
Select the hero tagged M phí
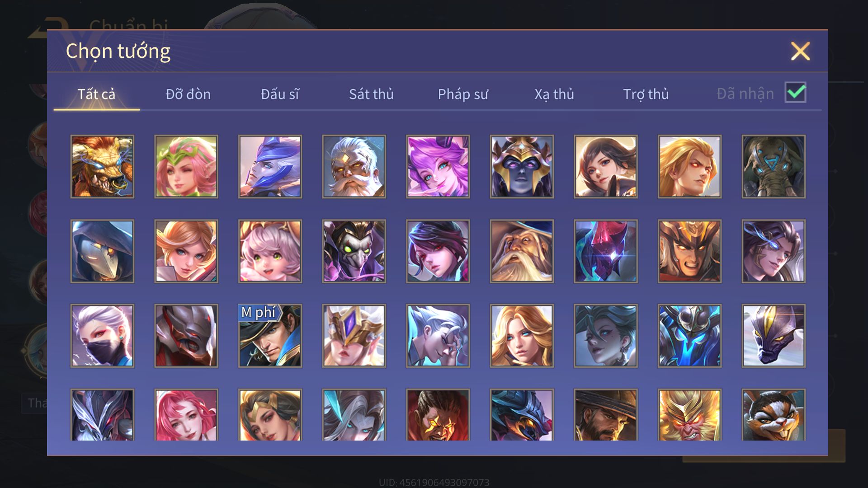[x=270, y=336]
